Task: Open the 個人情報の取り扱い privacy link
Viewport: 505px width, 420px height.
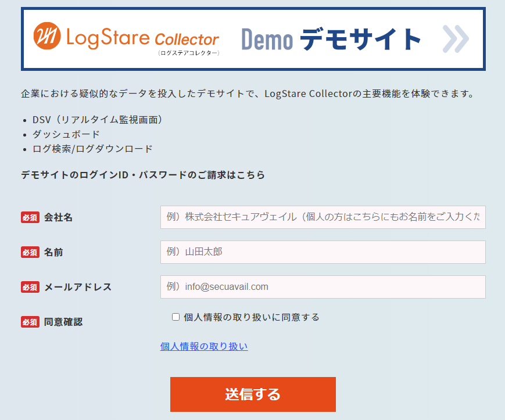Action: (x=204, y=347)
